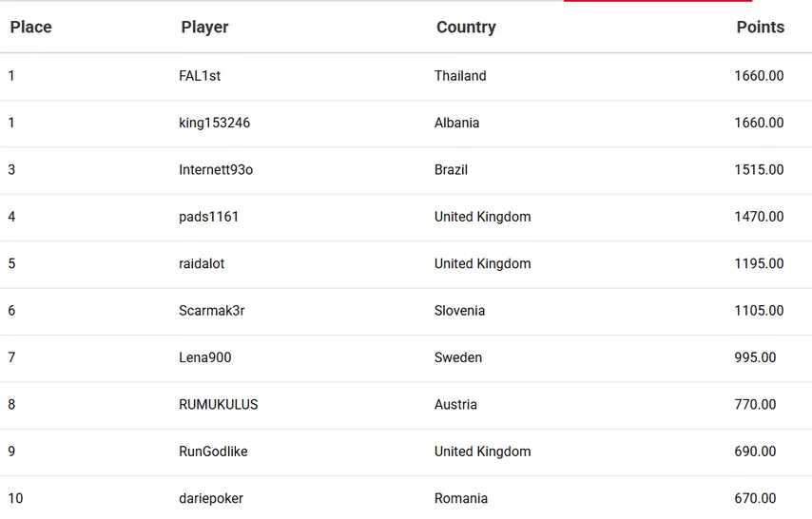Select Romania in the Country column
This screenshot has width=812, height=519.
pos(461,498)
